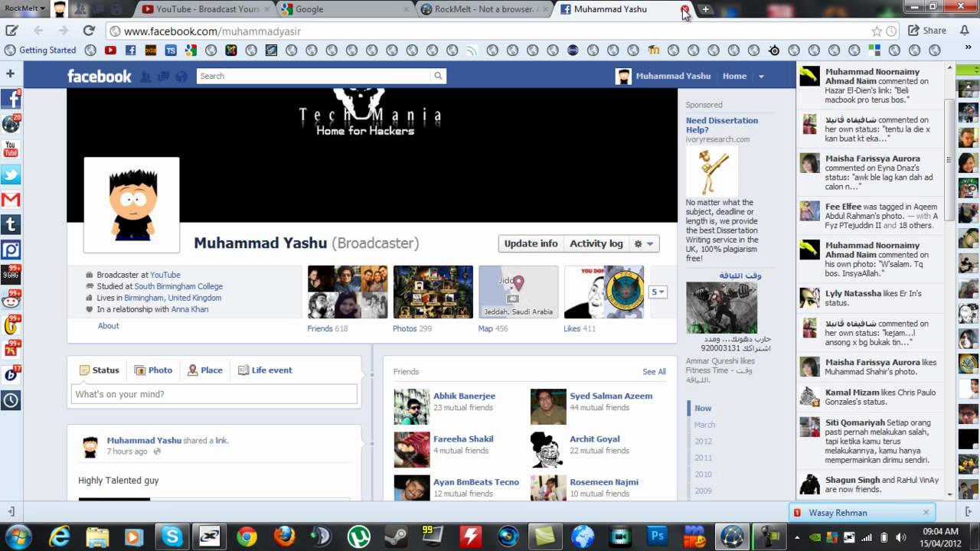Open account dropdown arrow next to Home
Viewport: 980px width, 551px height.
(x=761, y=77)
